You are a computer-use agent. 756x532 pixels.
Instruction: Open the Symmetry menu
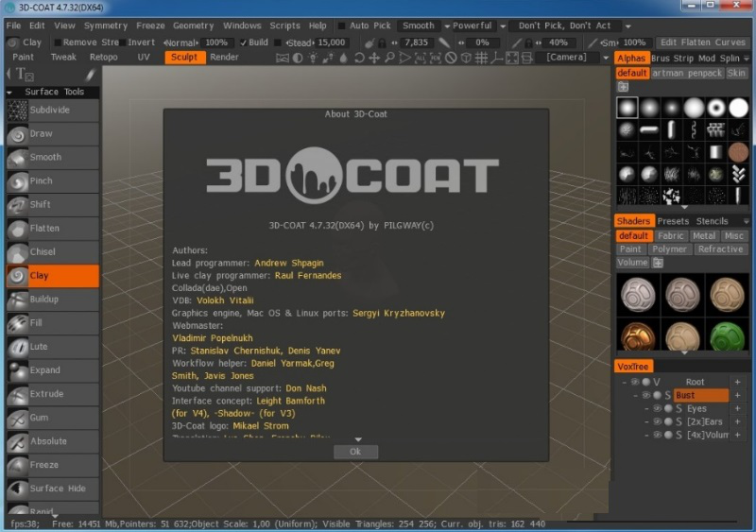click(x=106, y=26)
